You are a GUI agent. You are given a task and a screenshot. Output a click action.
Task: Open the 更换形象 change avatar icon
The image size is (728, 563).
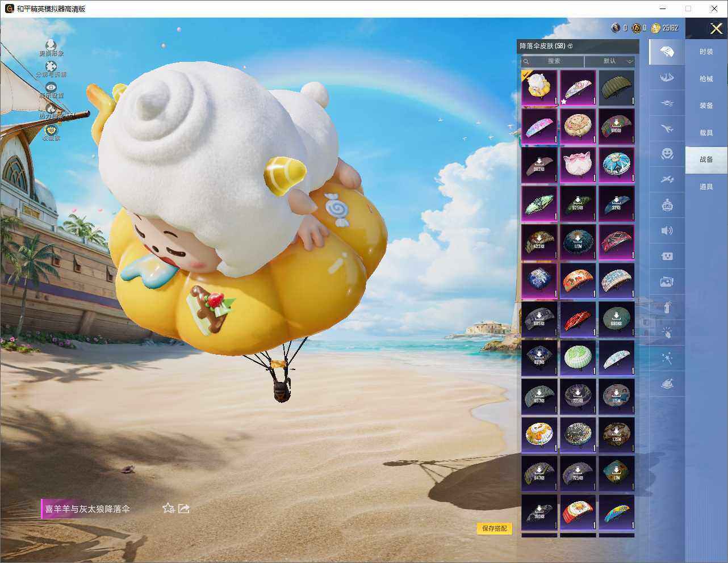pos(51,45)
